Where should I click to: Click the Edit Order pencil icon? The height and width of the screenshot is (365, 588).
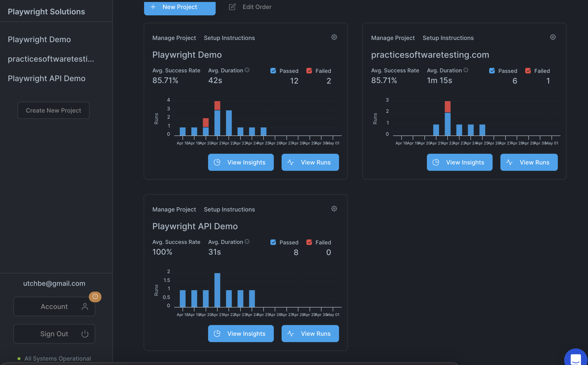[x=232, y=7]
